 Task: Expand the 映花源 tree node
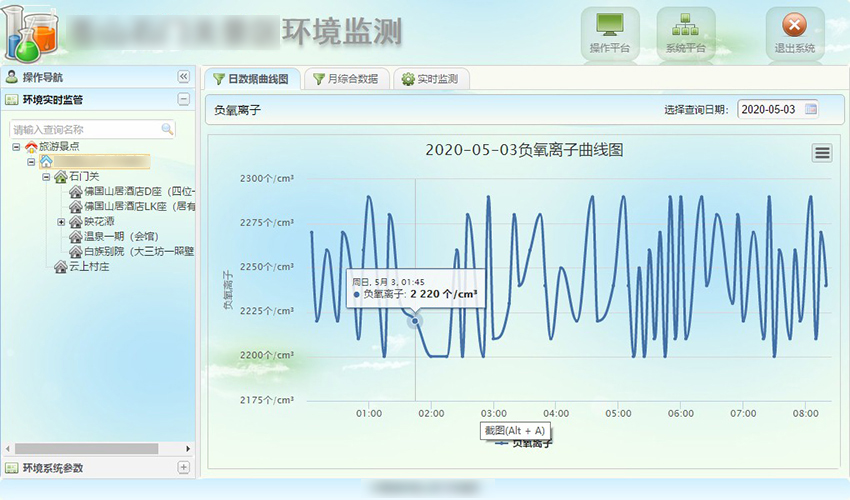tap(61, 222)
